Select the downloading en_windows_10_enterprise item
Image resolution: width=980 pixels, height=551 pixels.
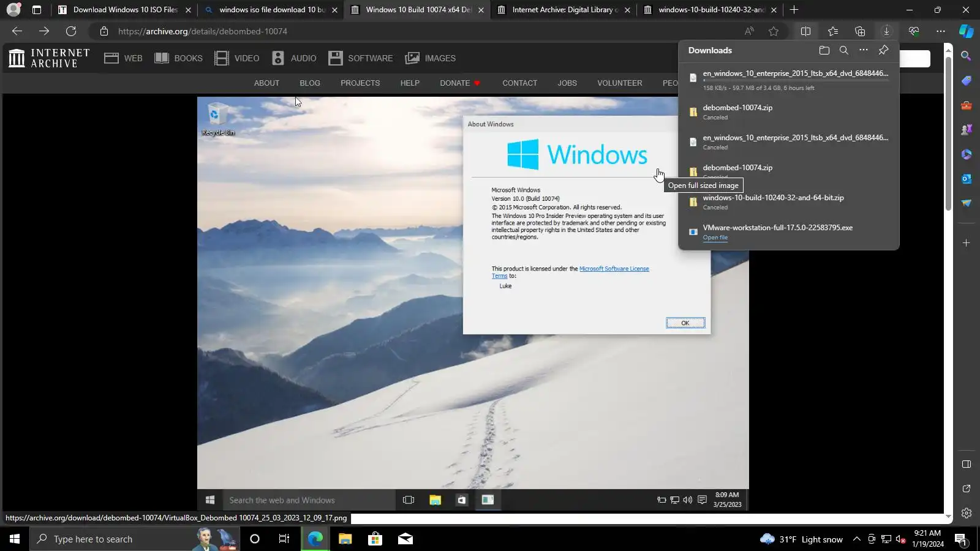click(789, 80)
